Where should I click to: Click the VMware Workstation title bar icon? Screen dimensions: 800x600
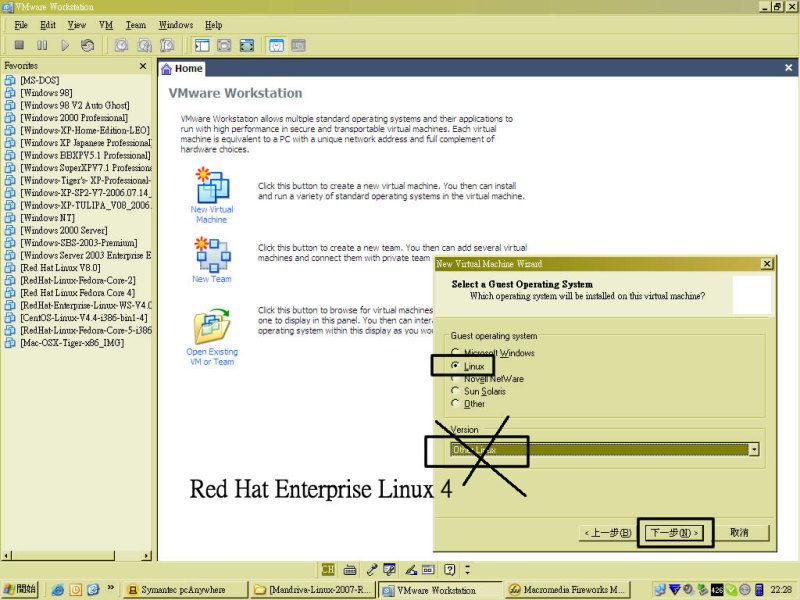[x=7, y=7]
